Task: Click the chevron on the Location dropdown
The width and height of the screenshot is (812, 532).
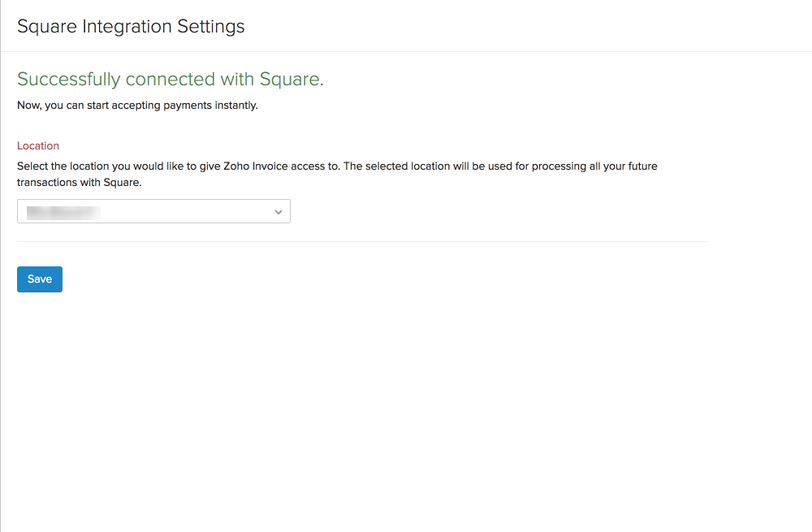Action: [x=279, y=211]
